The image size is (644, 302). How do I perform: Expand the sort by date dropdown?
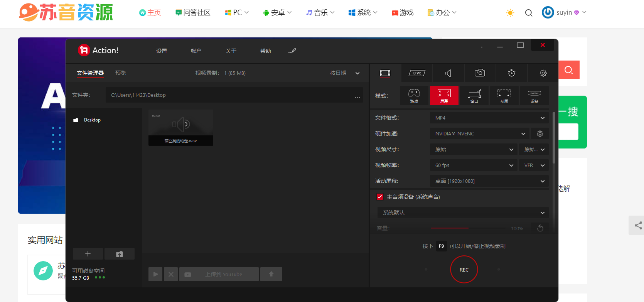[345, 73]
